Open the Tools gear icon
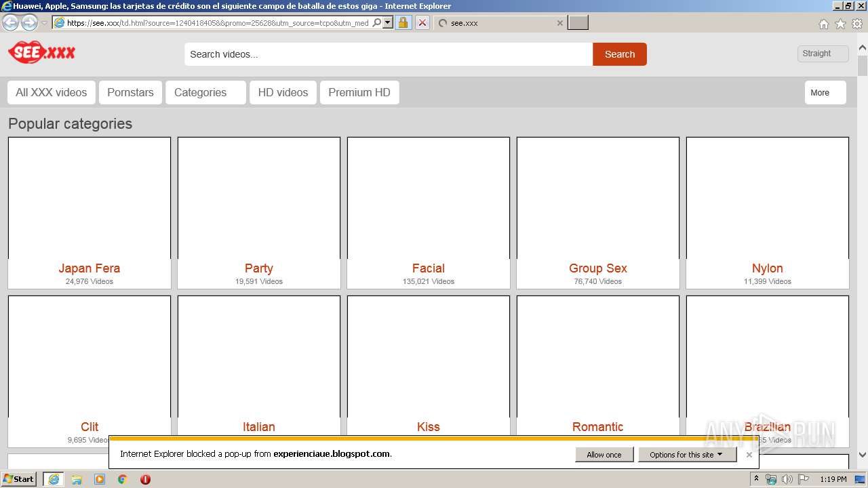The height and width of the screenshot is (488, 868). 857,24
